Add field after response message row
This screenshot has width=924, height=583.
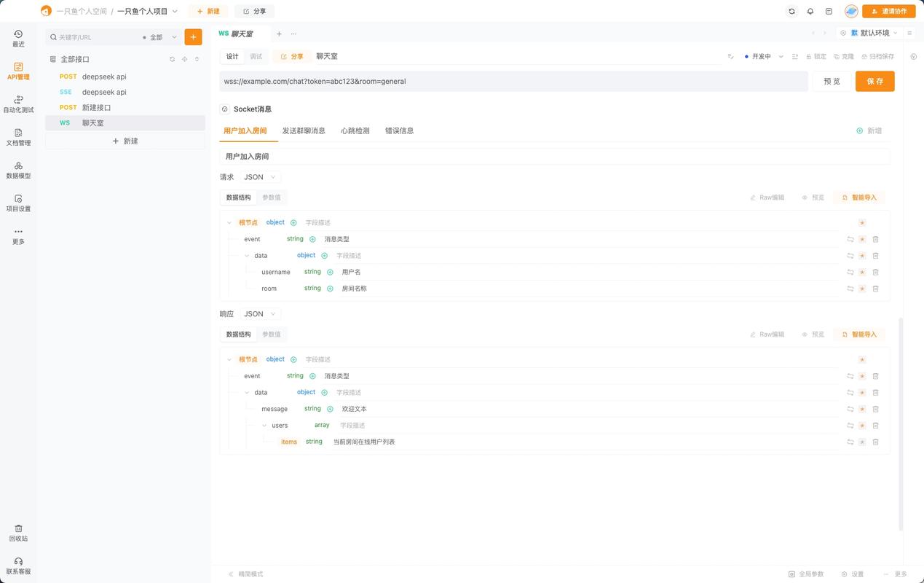(x=330, y=409)
